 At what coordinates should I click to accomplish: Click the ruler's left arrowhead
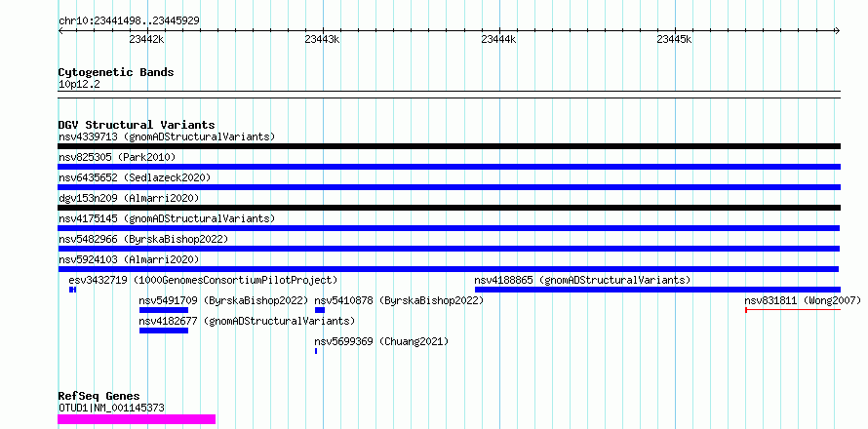click(x=60, y=31)
